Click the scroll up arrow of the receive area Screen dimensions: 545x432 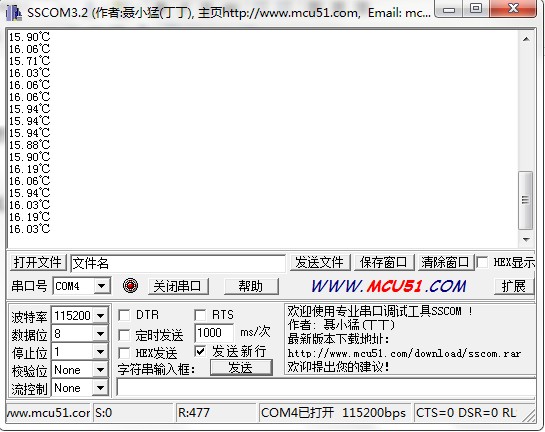tap(526, 39)
